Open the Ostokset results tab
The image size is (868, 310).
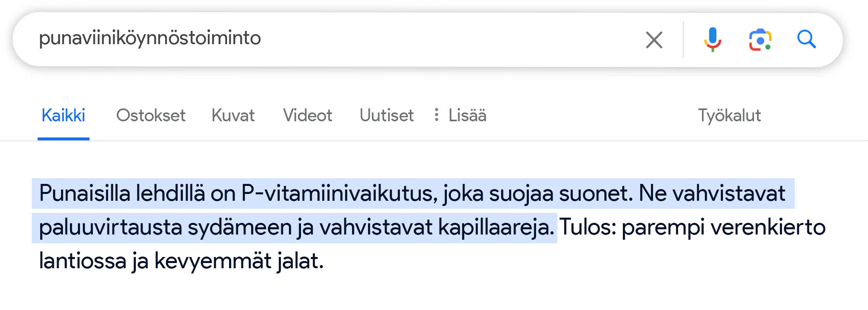[x=151, y=116]
